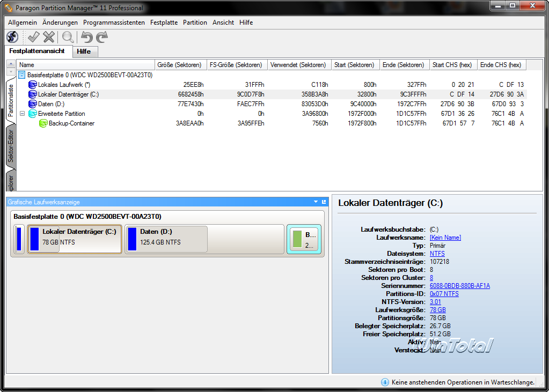Sort by Größe (Sektoren) column header

pos(181,65)
